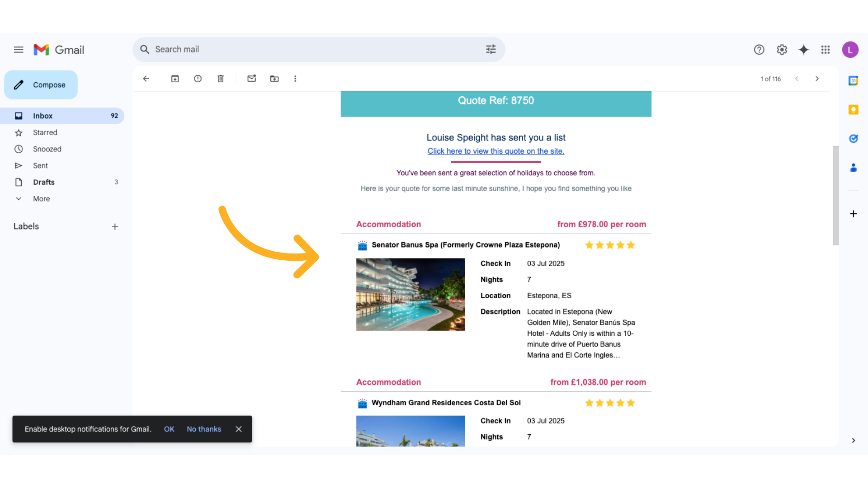
Task: Open Google Keep from the side panel
Action: pyautogui.click(x=853, y=110)
